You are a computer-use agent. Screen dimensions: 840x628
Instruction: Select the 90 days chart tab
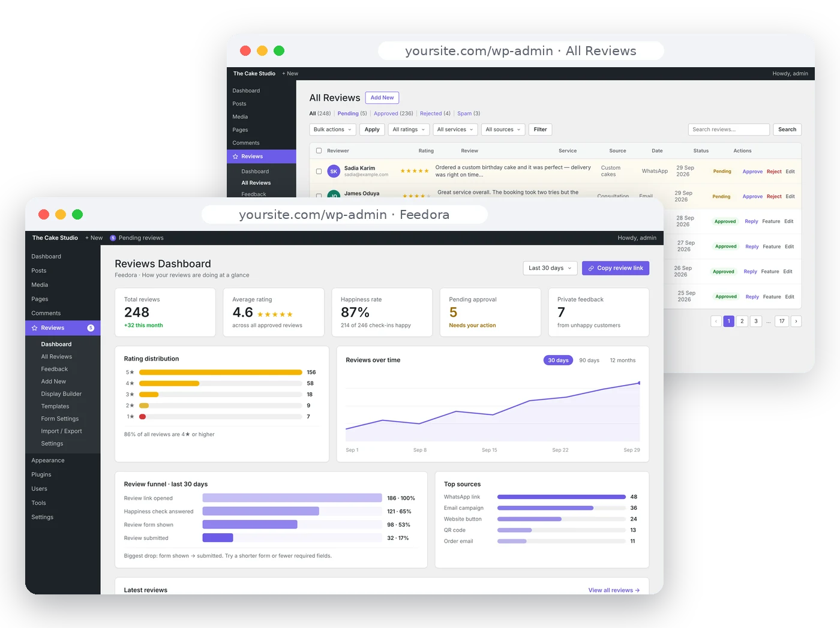coord(589,360)
